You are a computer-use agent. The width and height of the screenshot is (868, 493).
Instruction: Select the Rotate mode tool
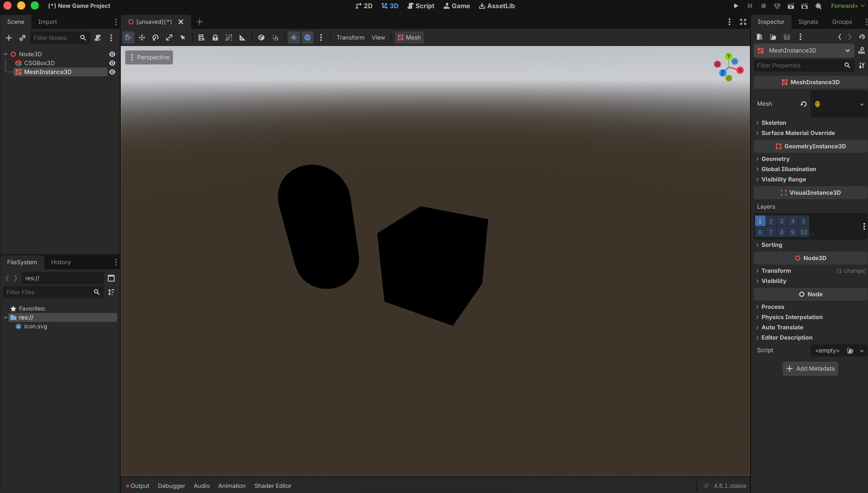point(156,38)
